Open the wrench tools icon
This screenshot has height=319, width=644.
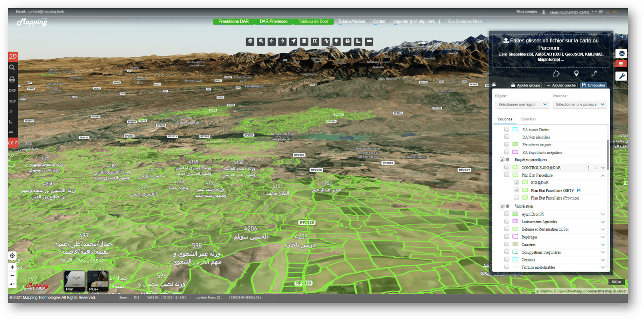click(621, 76)
